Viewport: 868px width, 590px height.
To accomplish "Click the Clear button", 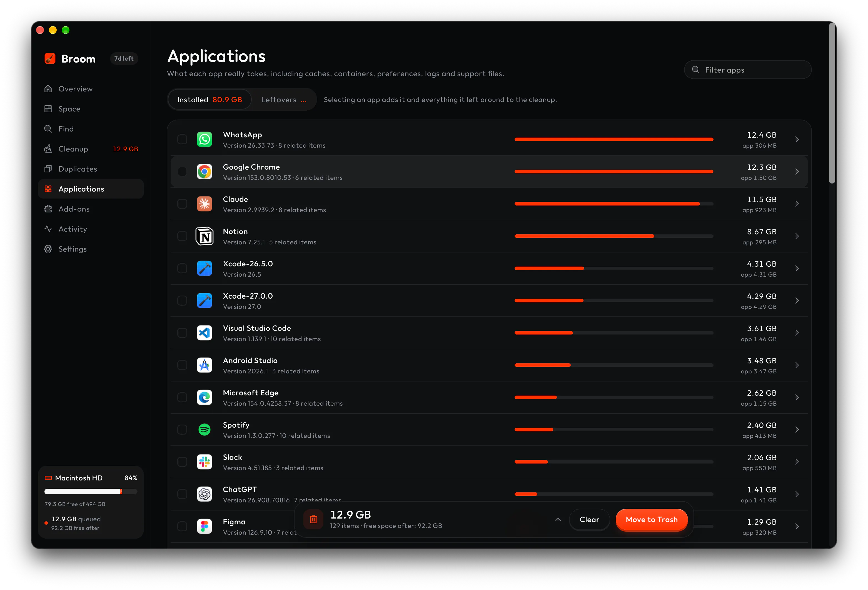I will pyautogui.click(x=589, y=520).
